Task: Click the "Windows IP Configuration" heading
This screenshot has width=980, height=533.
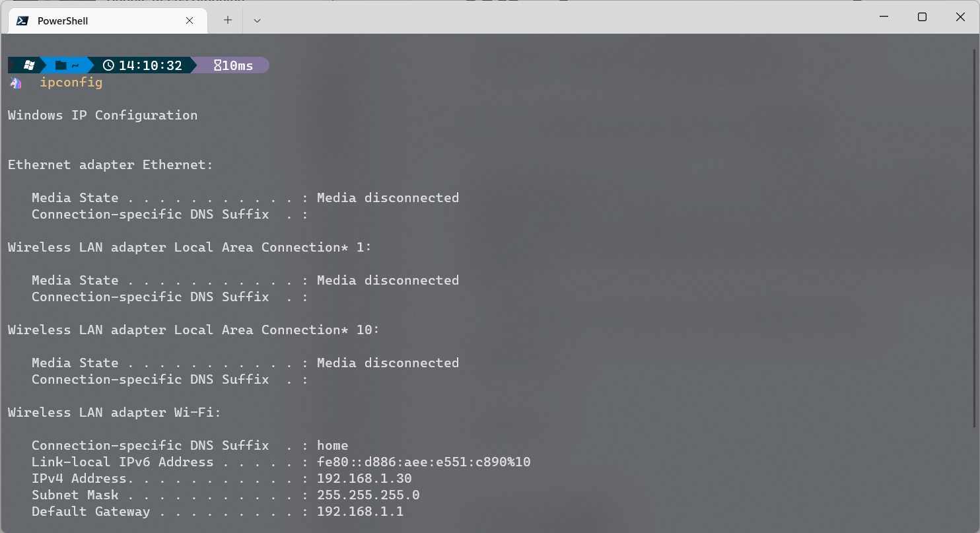Action: [x=102, y=115]
